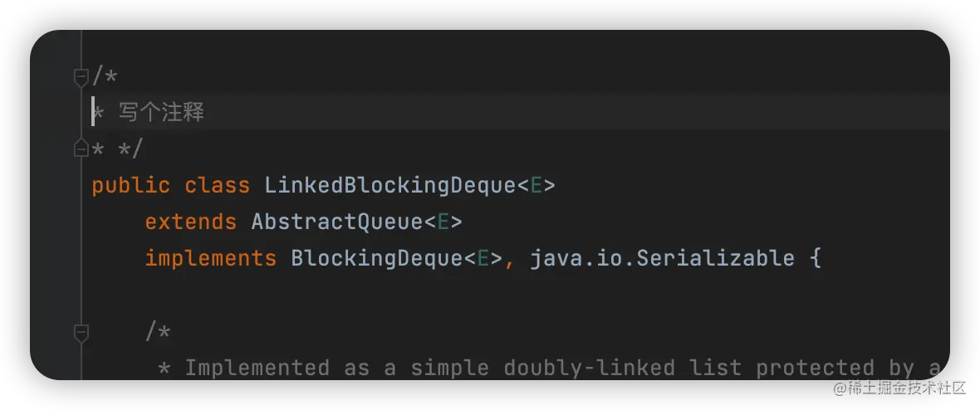980x410 pixels.
Task: Click on the BlockingDeque interface name
Action: click(x=376, y=258)
